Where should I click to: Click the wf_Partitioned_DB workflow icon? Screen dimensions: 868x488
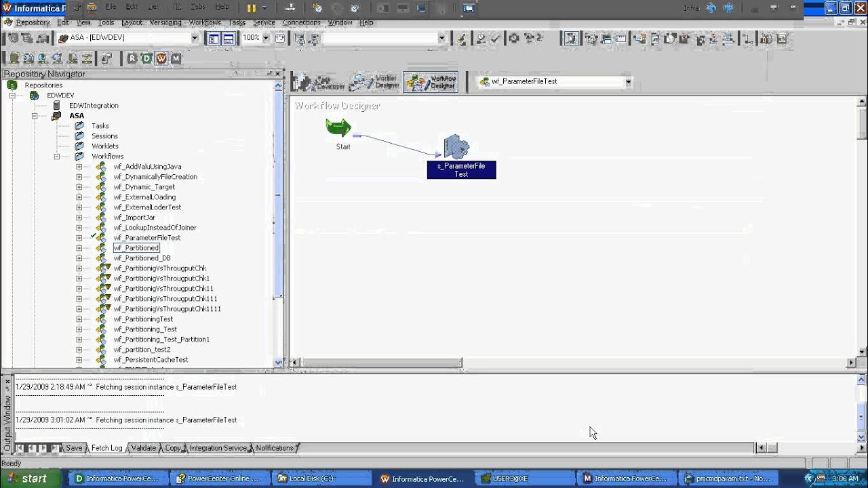101,258
